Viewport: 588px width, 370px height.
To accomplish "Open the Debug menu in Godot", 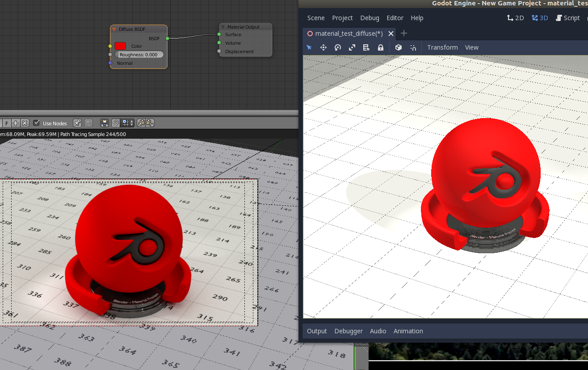I will [370, 18].
